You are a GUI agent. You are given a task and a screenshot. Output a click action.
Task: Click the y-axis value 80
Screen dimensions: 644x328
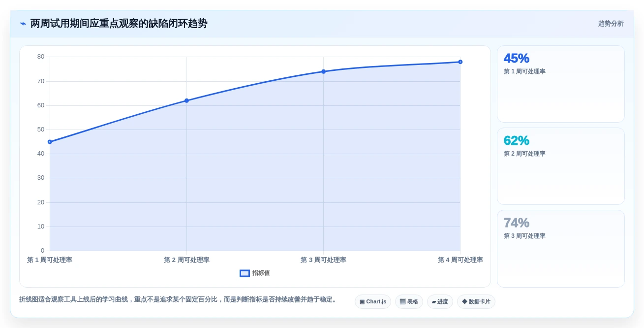coord(41,57)
